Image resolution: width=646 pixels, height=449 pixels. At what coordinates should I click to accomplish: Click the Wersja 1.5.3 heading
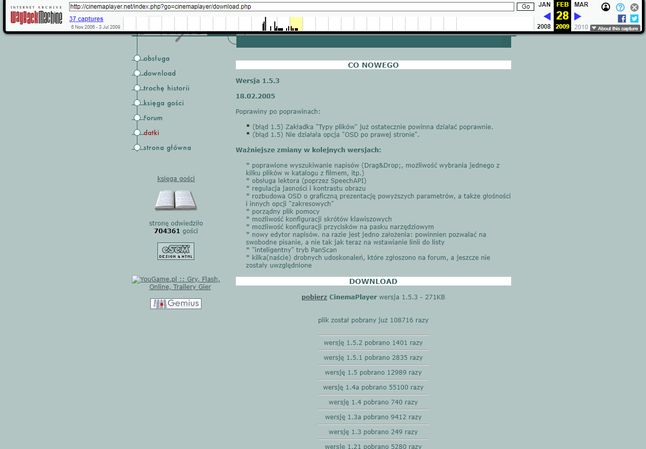pos(257,81)
